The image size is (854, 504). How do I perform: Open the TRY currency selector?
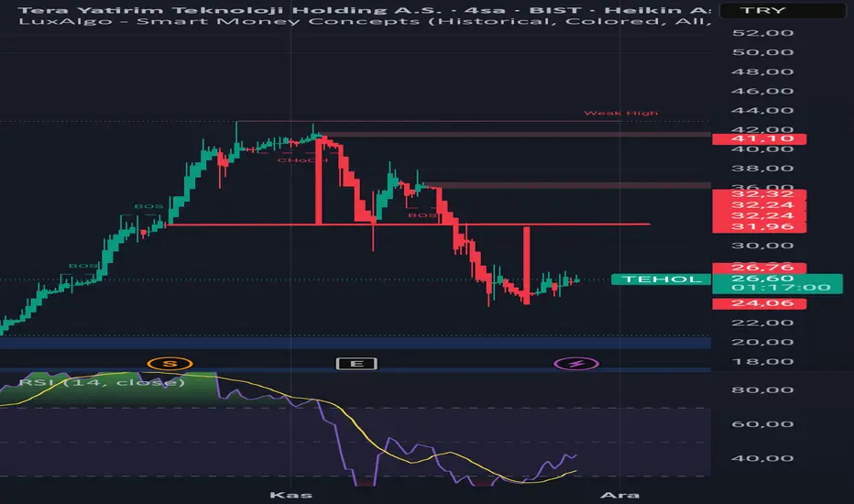(x=783, y=10)
